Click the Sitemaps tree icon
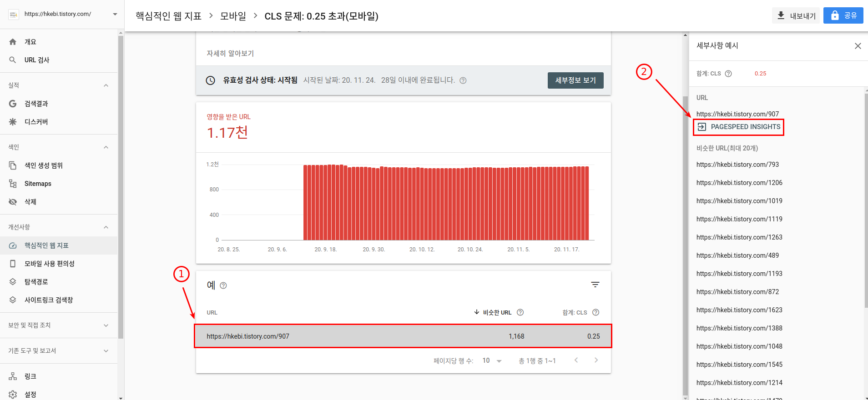Screen dimensions: 868x400 click(x=13, y=184)
